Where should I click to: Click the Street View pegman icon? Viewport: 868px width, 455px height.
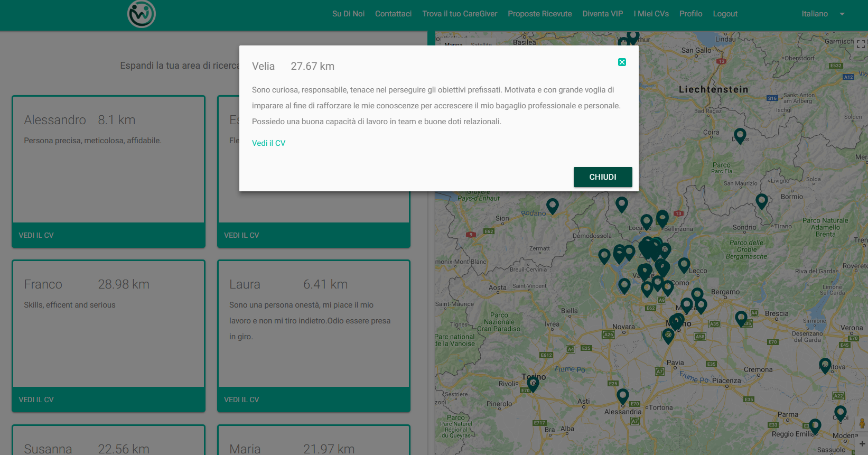[862, 424]
